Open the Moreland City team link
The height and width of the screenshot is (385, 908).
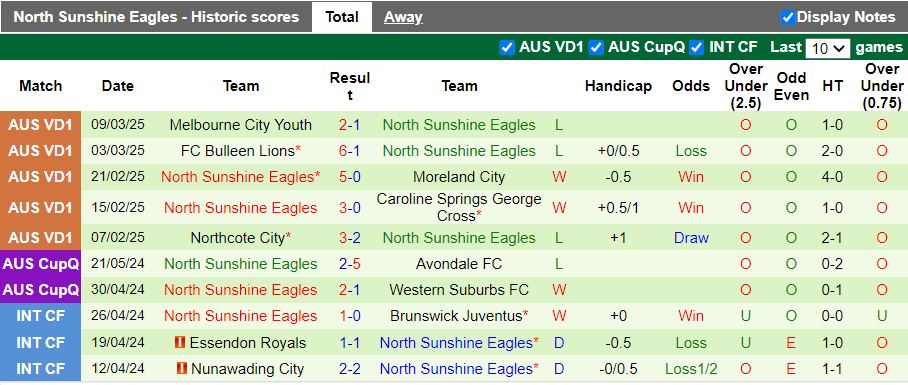tap(459, 177)
